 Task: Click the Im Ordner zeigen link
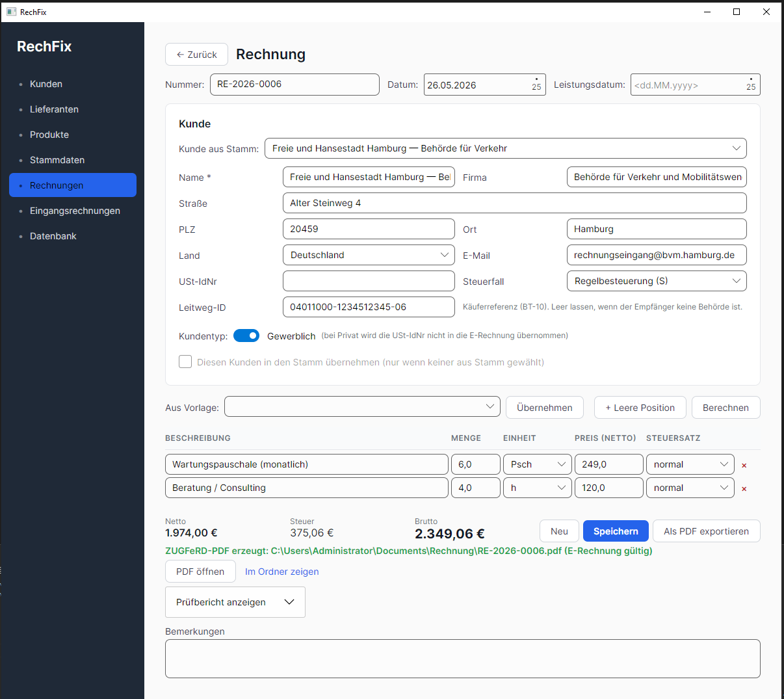[x=282, y=572]
